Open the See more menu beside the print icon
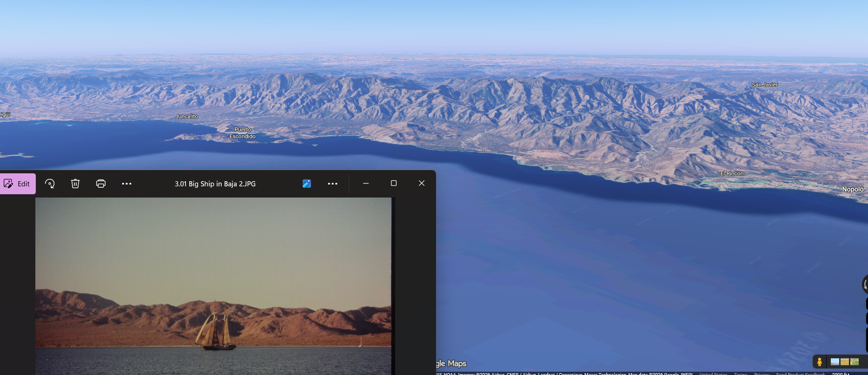Screen dimensions: 868x375 pyautogui.click(x=126, y=184)
